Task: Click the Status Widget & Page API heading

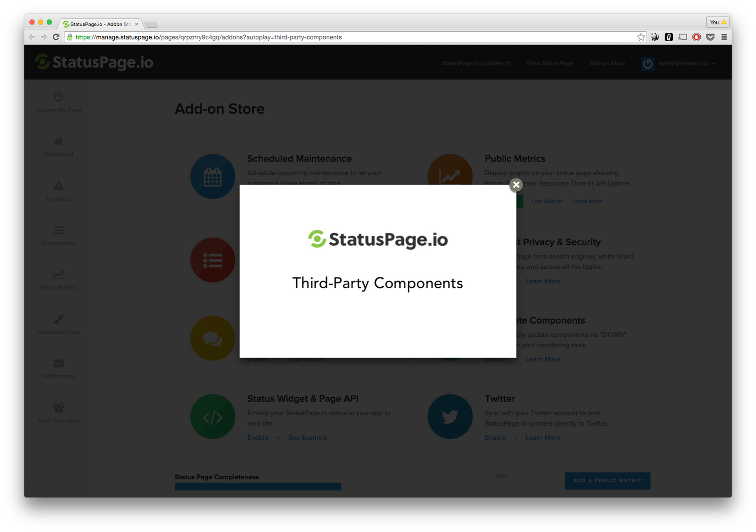Action: 303,399
